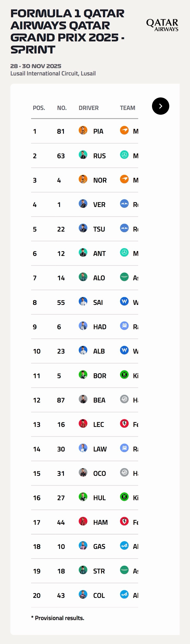The width and height of the screenshot is (190, 644).
Task: Click the McLaren team logo beside PIA
Action: pyautogui.click(x=124, y=130)
